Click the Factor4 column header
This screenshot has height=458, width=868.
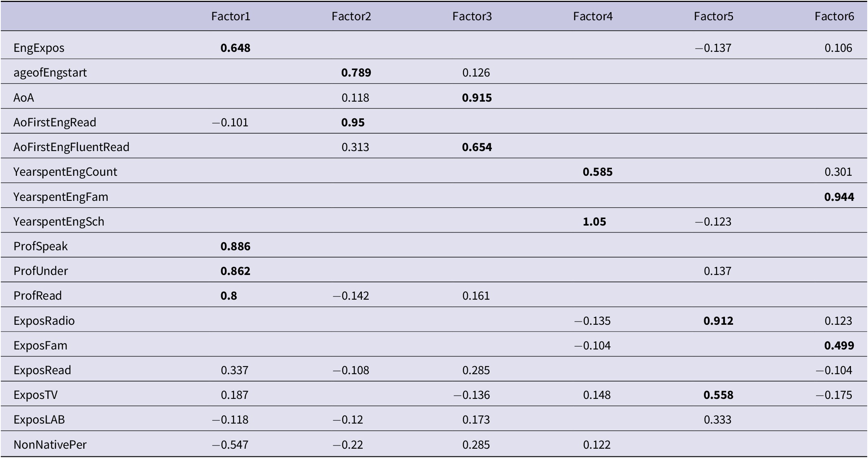[593, 16]
